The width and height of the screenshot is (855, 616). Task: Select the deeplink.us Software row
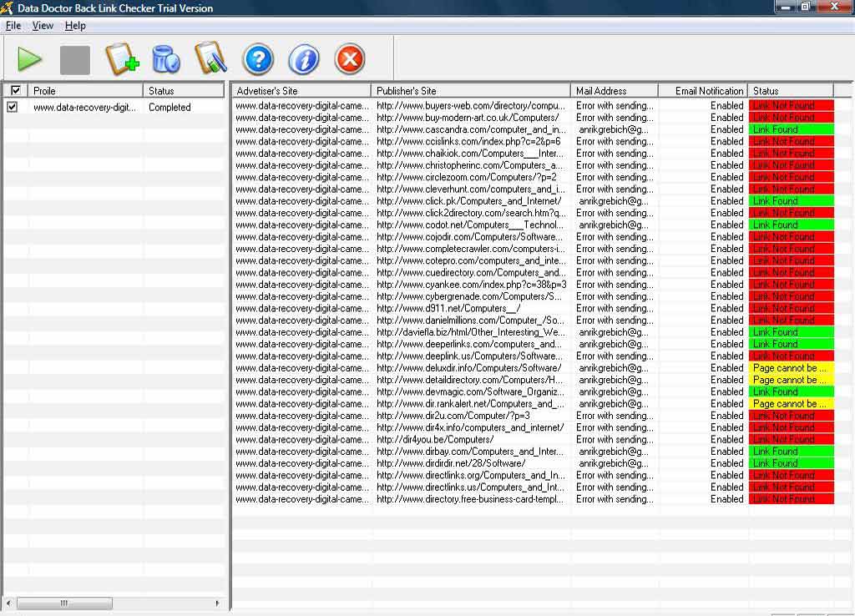click(x=534, y=356)
